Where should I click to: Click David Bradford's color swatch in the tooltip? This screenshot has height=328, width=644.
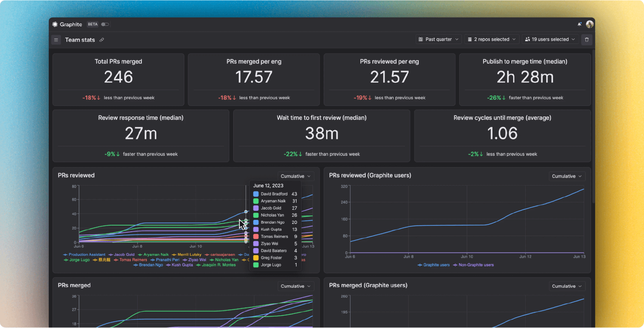(256, 194)
